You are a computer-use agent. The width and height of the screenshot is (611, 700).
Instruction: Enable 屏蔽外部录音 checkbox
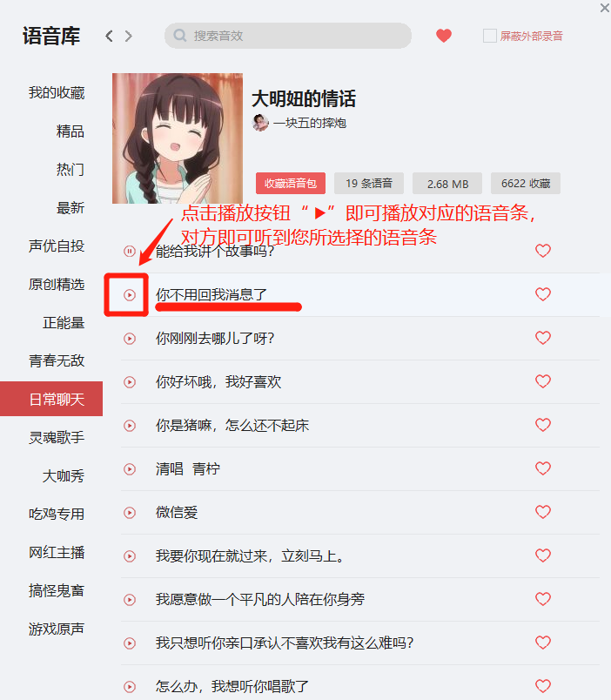coord(490,36)
